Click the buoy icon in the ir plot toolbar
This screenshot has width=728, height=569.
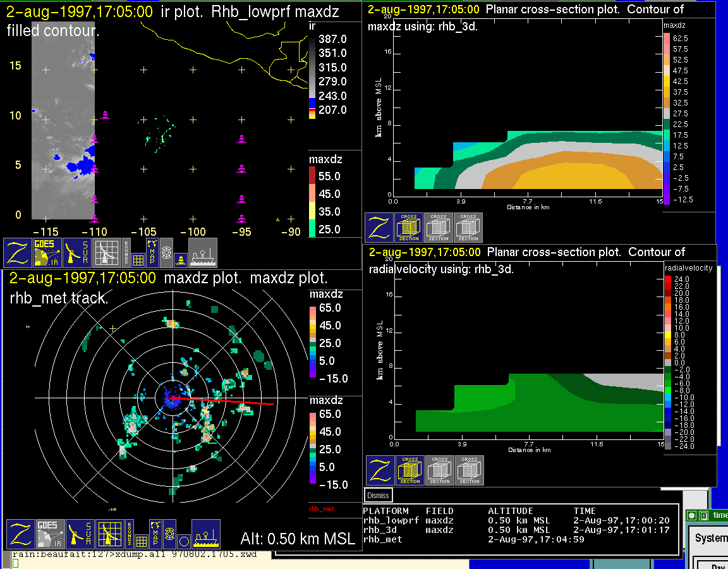coord(180,259)
